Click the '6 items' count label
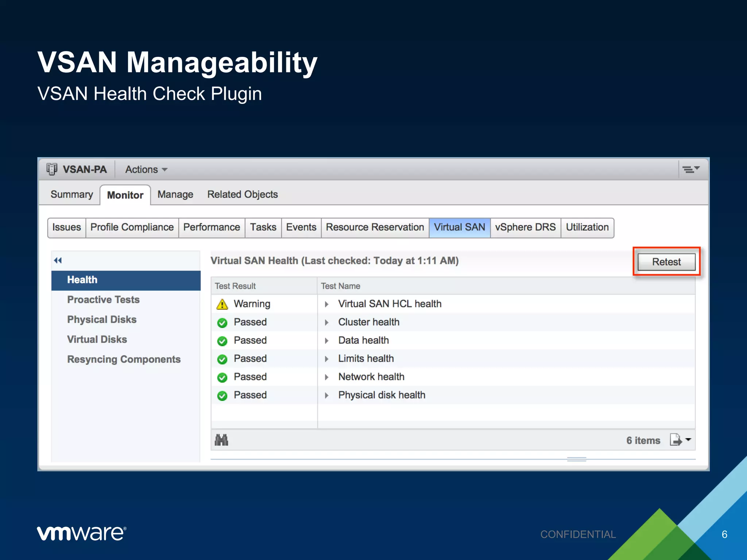This screenshot has width=747, height=560. [643, 440]
